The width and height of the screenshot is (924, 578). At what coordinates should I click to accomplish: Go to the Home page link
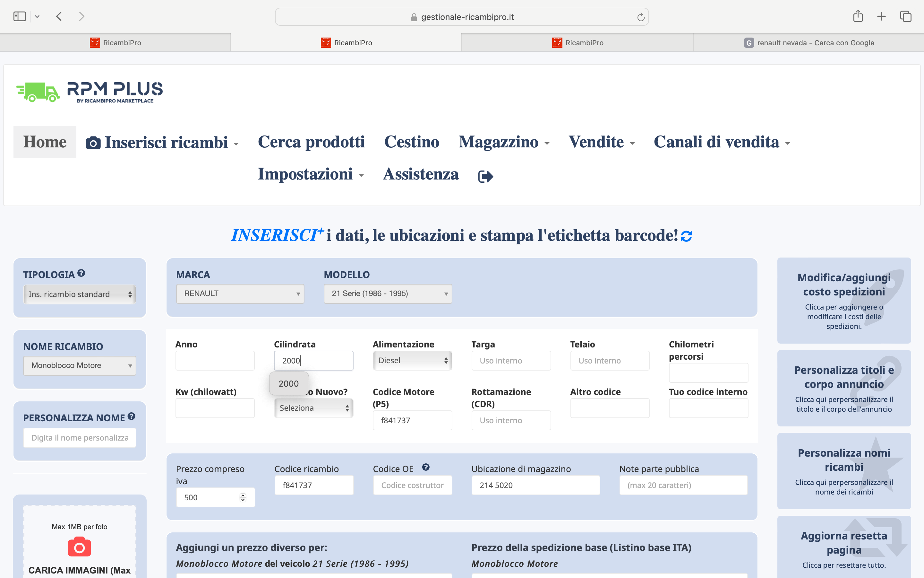point(45,142)
